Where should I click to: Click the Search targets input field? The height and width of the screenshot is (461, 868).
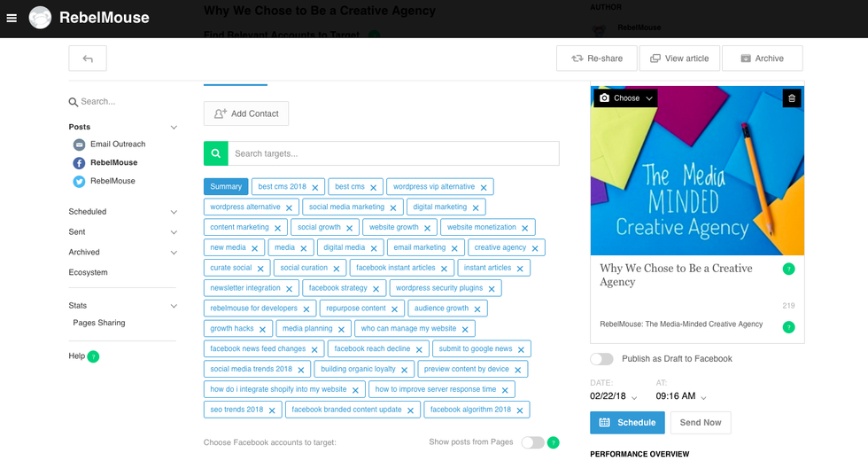[392, 153]
